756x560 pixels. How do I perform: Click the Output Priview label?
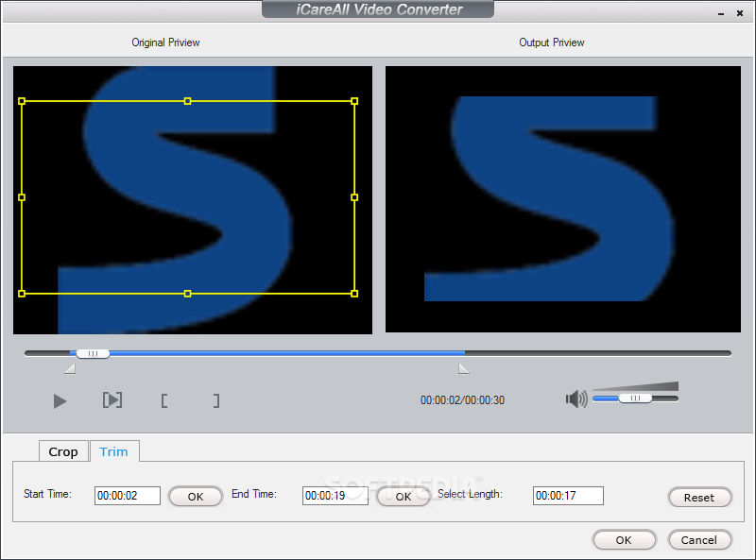tap(552, 42)
